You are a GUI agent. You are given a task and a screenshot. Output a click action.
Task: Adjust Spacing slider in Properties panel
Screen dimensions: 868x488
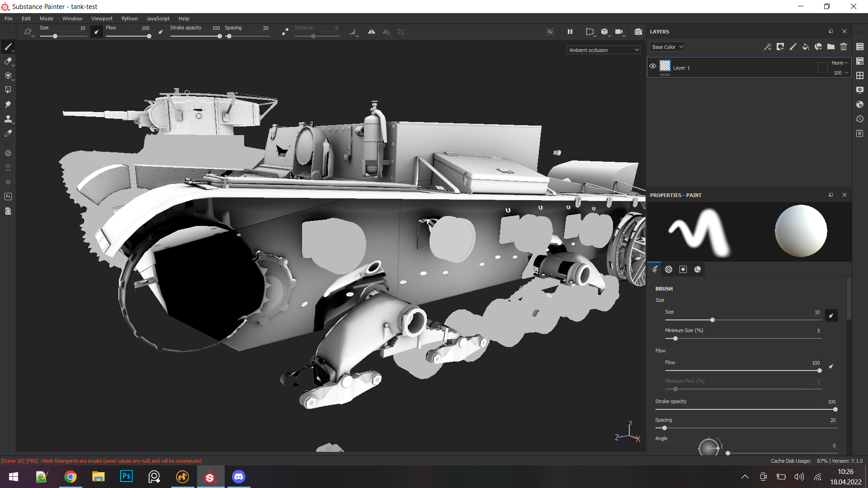coord(746,428)
